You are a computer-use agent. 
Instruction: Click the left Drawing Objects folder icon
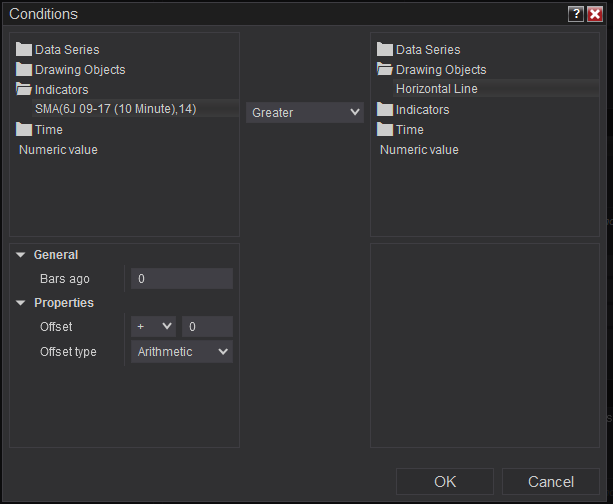tap(24, 70)
